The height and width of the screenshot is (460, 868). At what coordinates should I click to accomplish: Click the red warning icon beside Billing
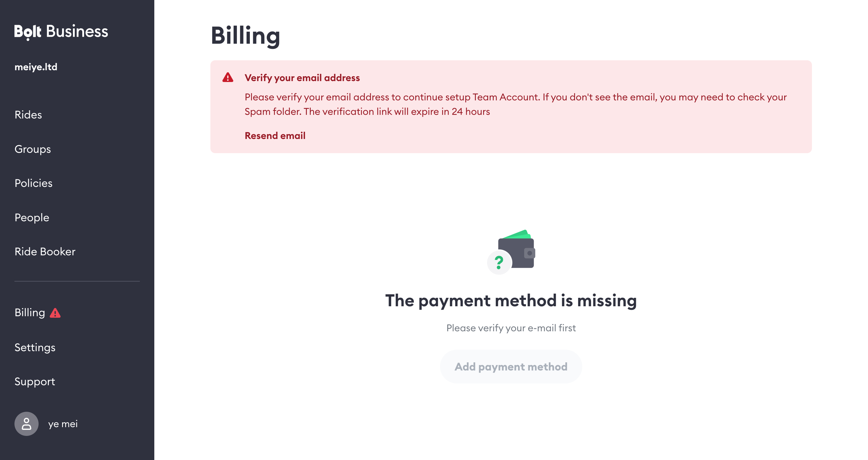(55, 313)
